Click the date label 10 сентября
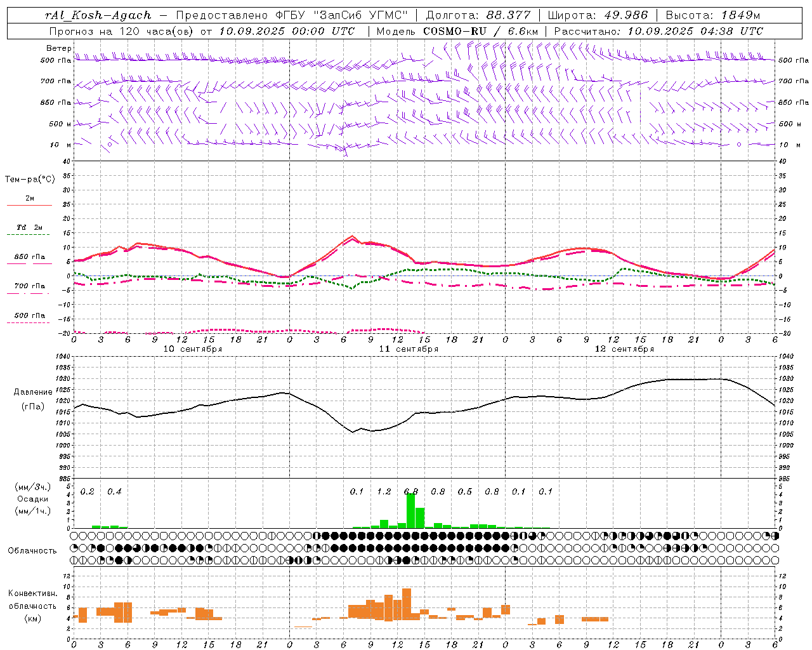Screen dimensions: 812x650 point(193,349)
